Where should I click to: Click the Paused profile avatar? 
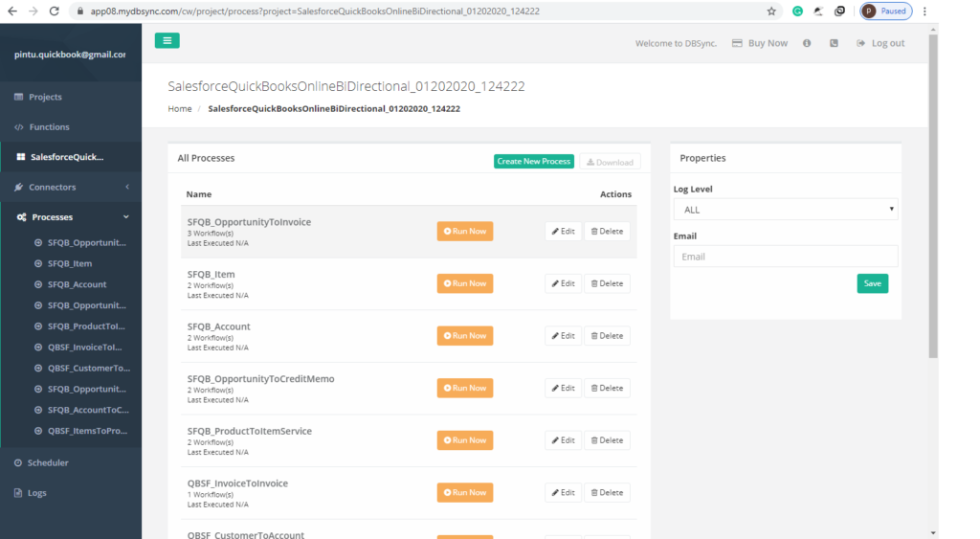point(885,11)
